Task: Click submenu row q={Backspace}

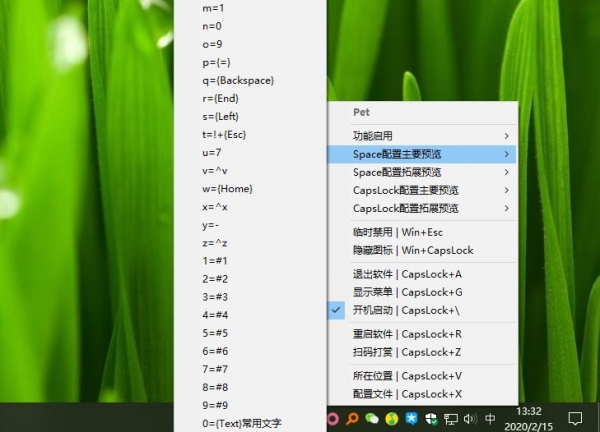Action: [250, 80]
